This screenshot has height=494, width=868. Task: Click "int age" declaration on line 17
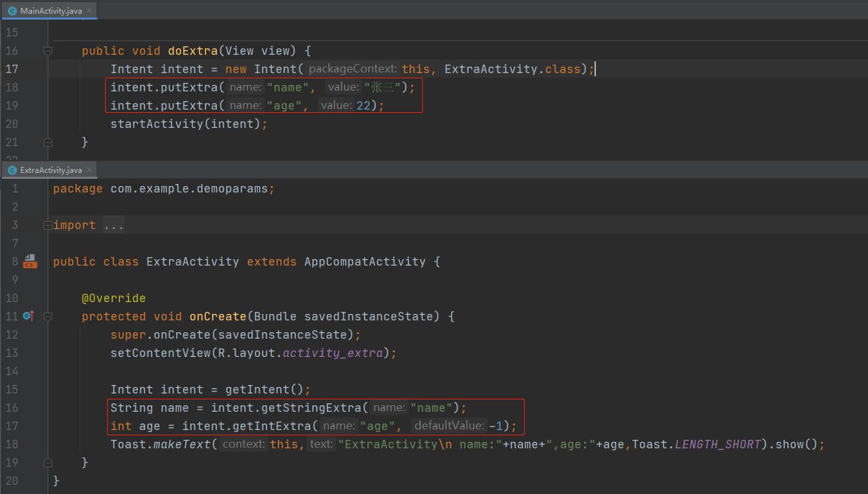click(x=135, y=426)
